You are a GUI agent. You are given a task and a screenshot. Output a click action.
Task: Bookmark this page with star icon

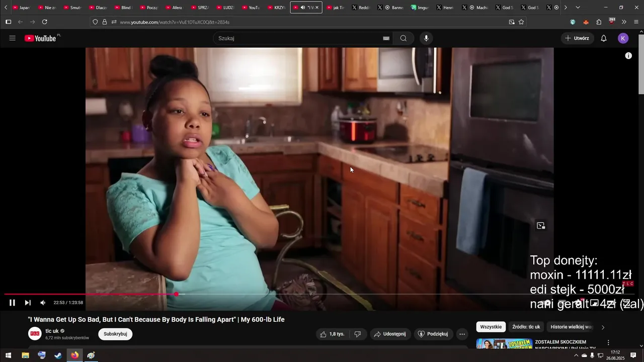[x=521, y=22]
